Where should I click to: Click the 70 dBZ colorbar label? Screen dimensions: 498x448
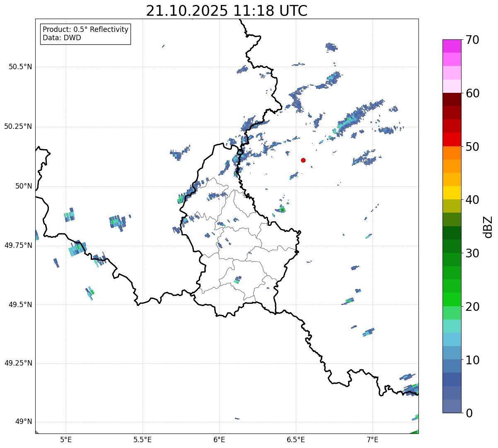pos(472,40)
